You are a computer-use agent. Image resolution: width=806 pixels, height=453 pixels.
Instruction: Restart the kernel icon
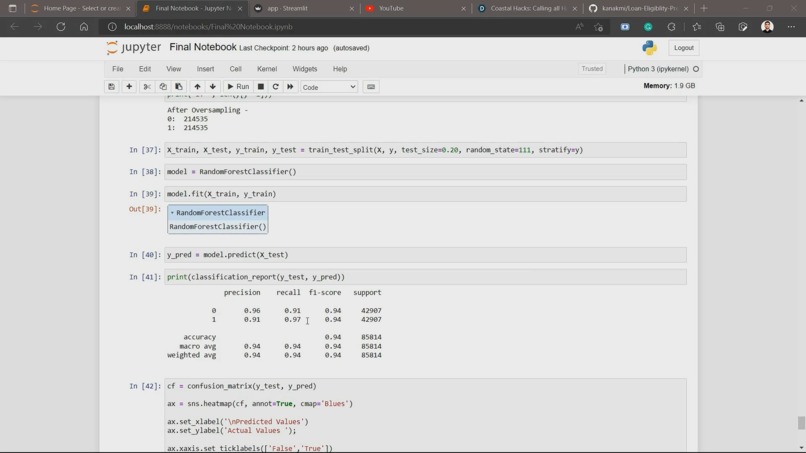(x=276, y=87)
